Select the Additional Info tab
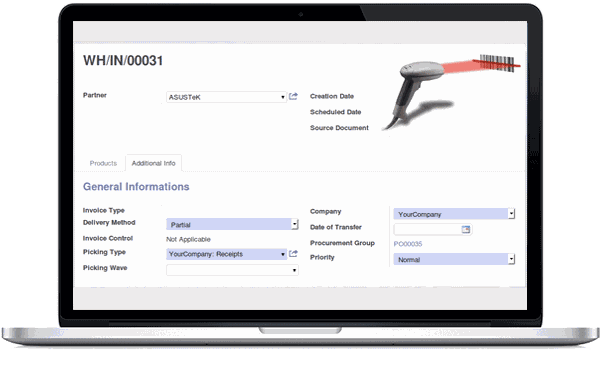Viewport: 600px width, 366px height. pyautogui.click(x=153, y=163)
